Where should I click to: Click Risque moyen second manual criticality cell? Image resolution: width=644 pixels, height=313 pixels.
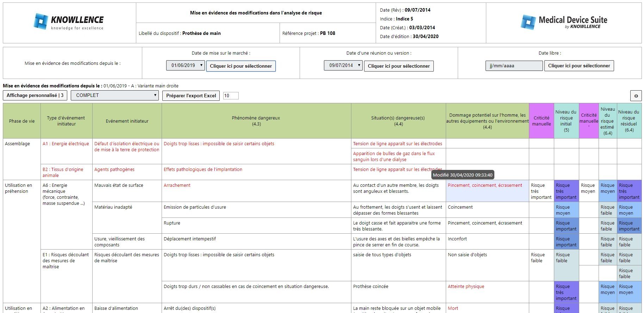pyautogui.click(x=589, y=191)
